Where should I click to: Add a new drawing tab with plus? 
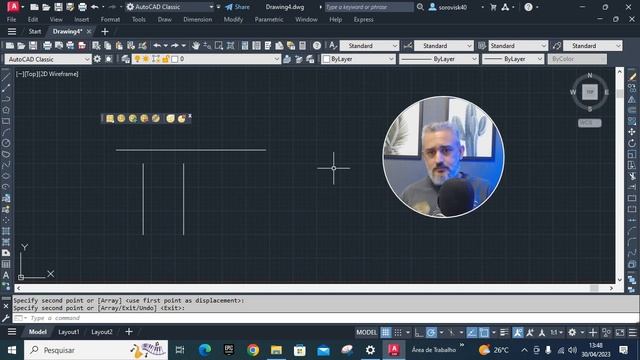tap(105, 31)
